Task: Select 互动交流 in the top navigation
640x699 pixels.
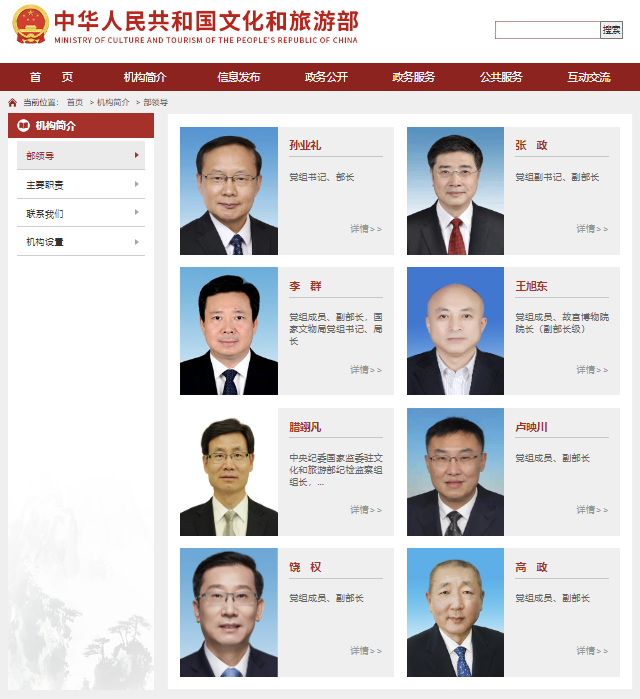Action: [x=589, y=77]
